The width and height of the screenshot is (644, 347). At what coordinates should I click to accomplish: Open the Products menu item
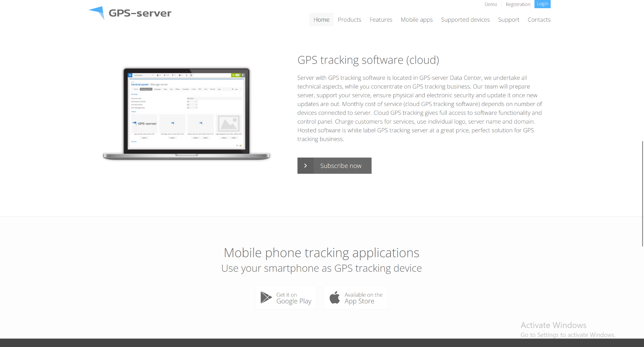[x=349, y=20]
